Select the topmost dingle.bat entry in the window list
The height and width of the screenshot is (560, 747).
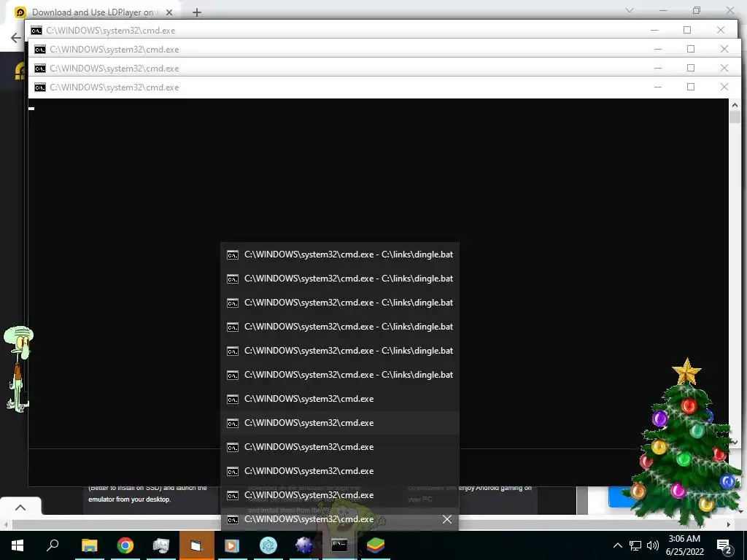coord(340,254)
